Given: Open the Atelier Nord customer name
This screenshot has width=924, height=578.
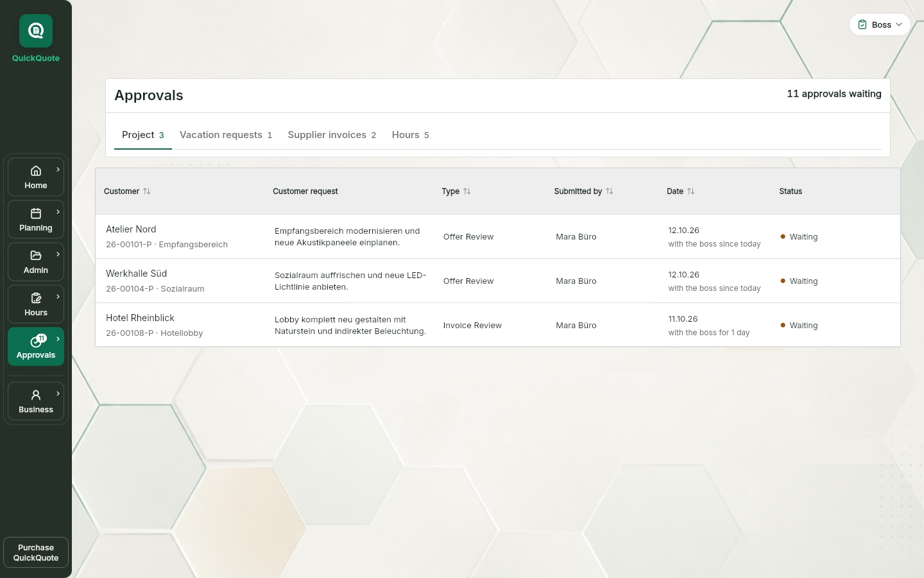Looking at the screenshot, I should (x=131, y=229).
